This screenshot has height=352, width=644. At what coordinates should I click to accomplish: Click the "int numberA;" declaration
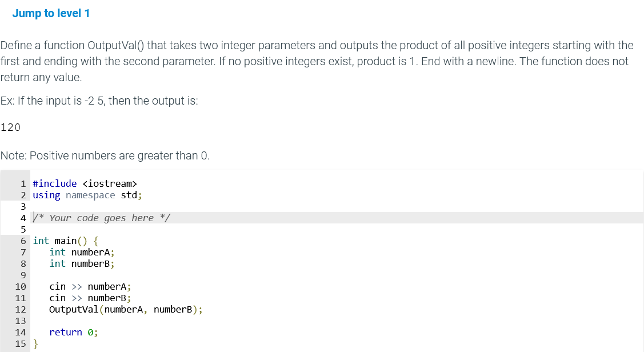(x=82, y=252)
